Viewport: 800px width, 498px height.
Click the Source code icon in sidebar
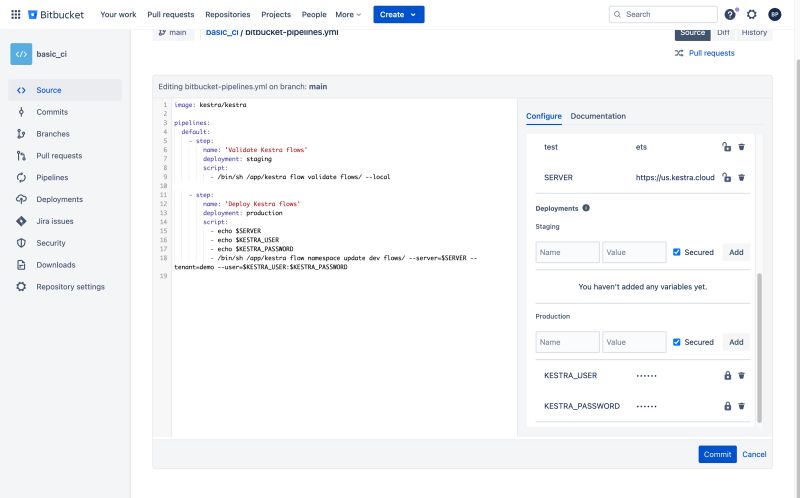coord(21,90)
